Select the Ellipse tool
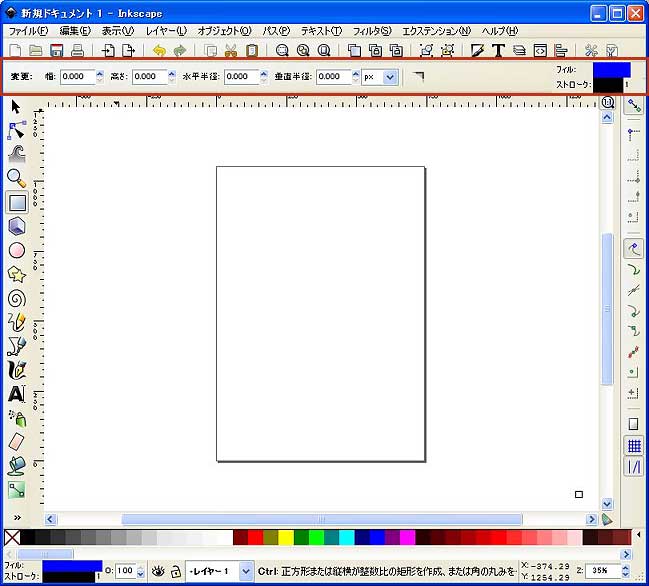 click(16, 250)
